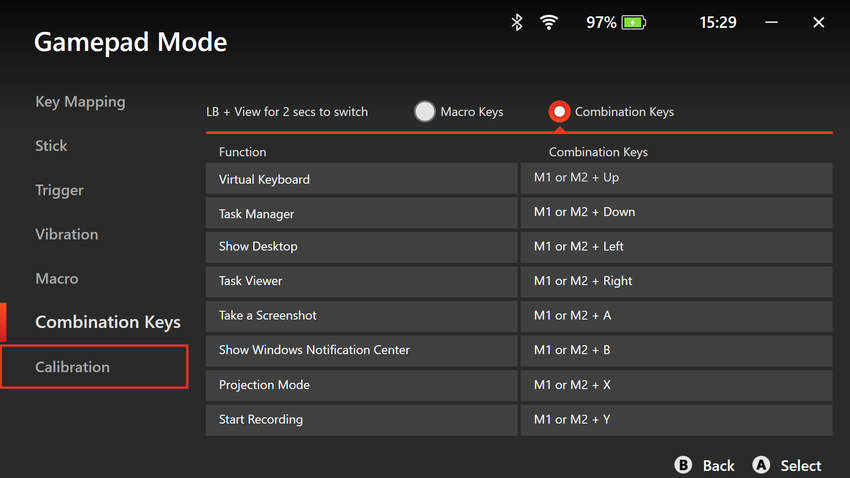
Task: Click the M1 or M2 + X combination
Action: pos(676,385)
